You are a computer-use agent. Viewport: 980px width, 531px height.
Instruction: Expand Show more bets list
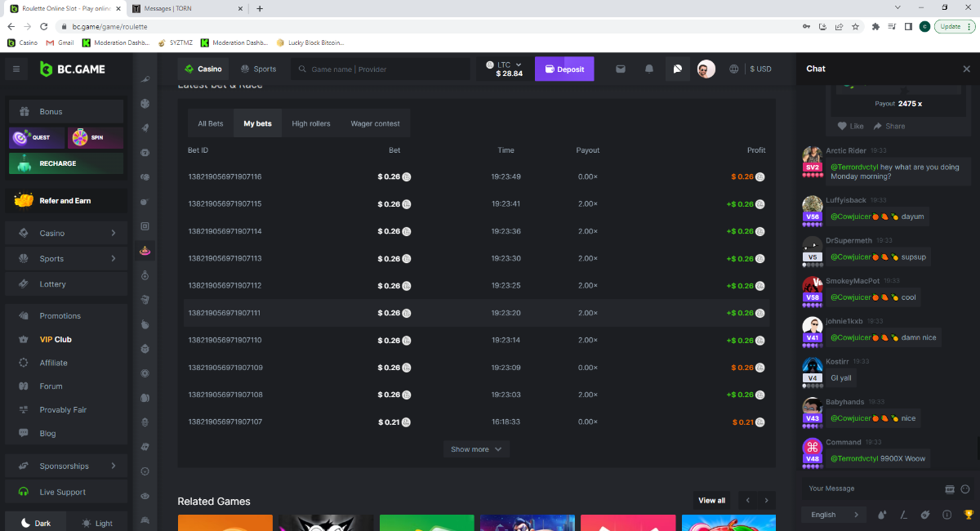tap(476, 449)
